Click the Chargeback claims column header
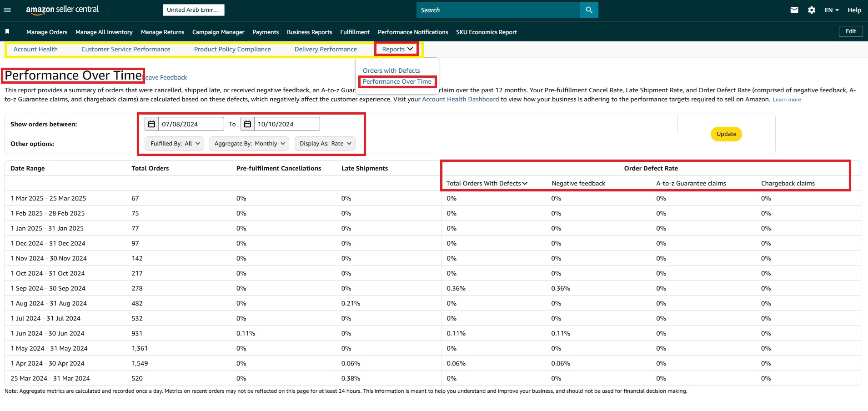Image resolution: width=868 pixels, height=411 pixels. (788, 183)
